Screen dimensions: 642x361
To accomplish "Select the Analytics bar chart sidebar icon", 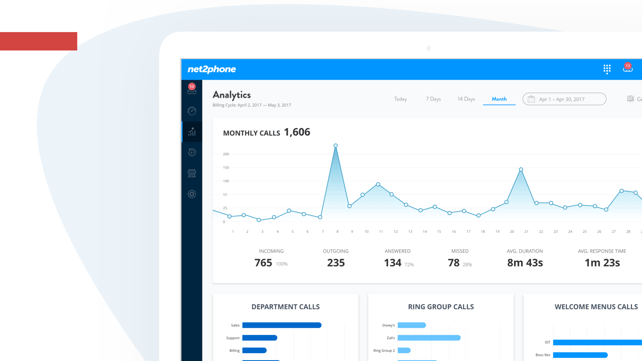I will point(192,132).
